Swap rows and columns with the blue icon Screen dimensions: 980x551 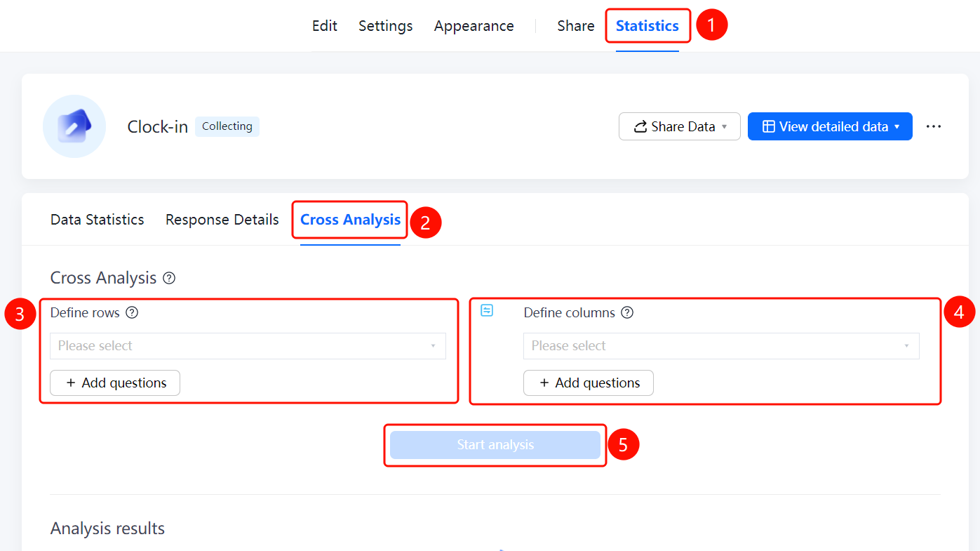pos(487,310)
